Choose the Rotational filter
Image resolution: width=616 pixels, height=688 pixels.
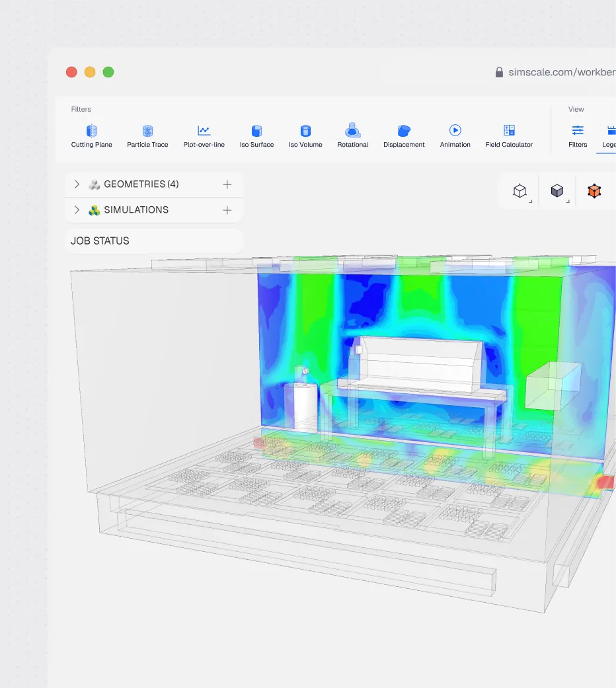point(353,136)
